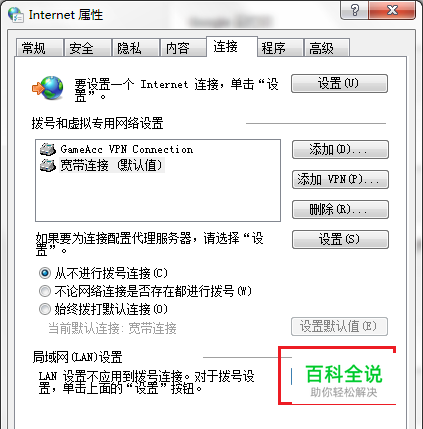
Task: Click the 设置(S) proxy settings button
Action: (x=340, y=239)
